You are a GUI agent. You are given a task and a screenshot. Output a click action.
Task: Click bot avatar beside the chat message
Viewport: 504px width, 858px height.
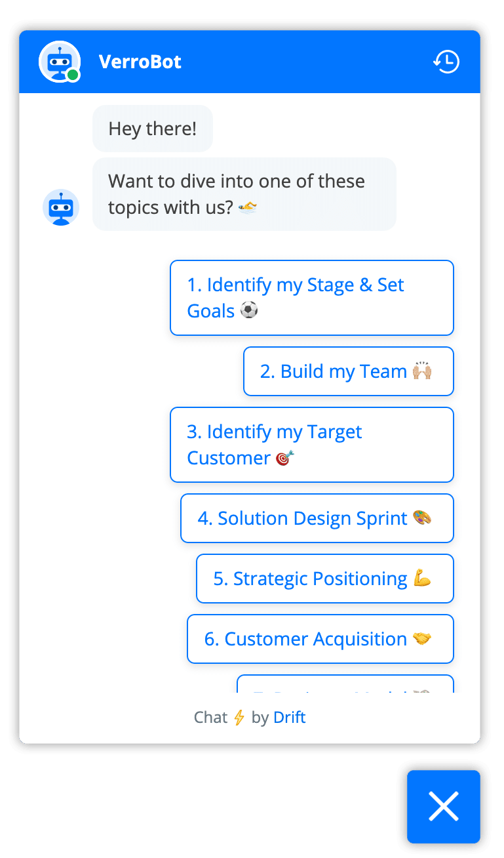[61, 207]
